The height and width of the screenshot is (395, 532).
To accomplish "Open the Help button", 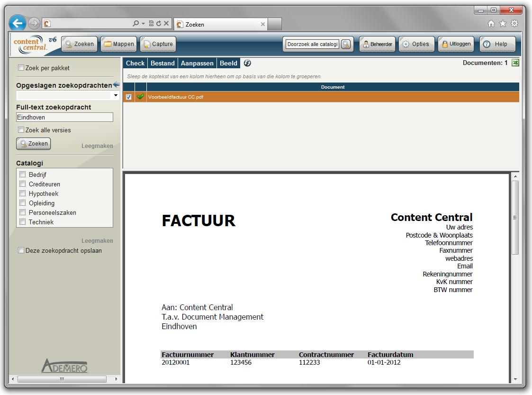I will [x=497, y=44].
